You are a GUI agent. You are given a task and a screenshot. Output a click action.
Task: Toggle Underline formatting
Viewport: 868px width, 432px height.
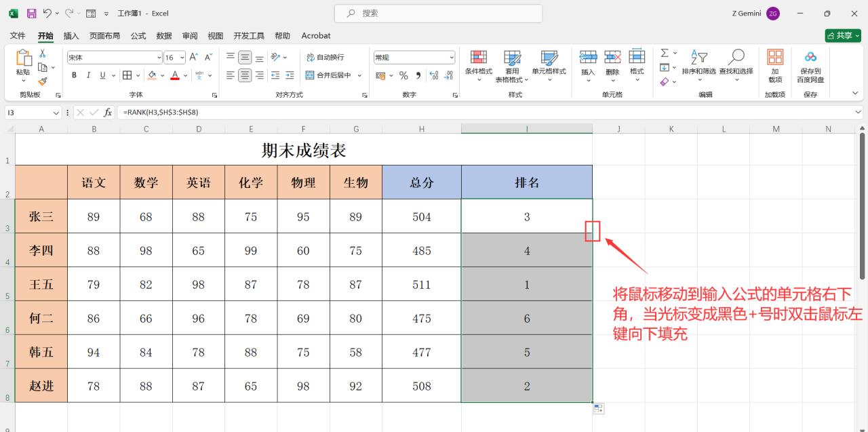click(x=103, y=75)
